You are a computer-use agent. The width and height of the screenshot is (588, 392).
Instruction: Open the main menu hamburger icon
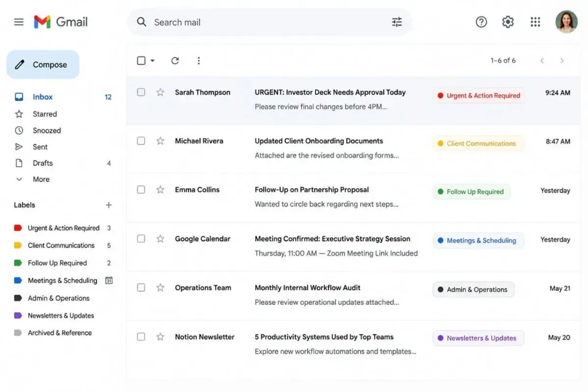[x=19, y=22]
